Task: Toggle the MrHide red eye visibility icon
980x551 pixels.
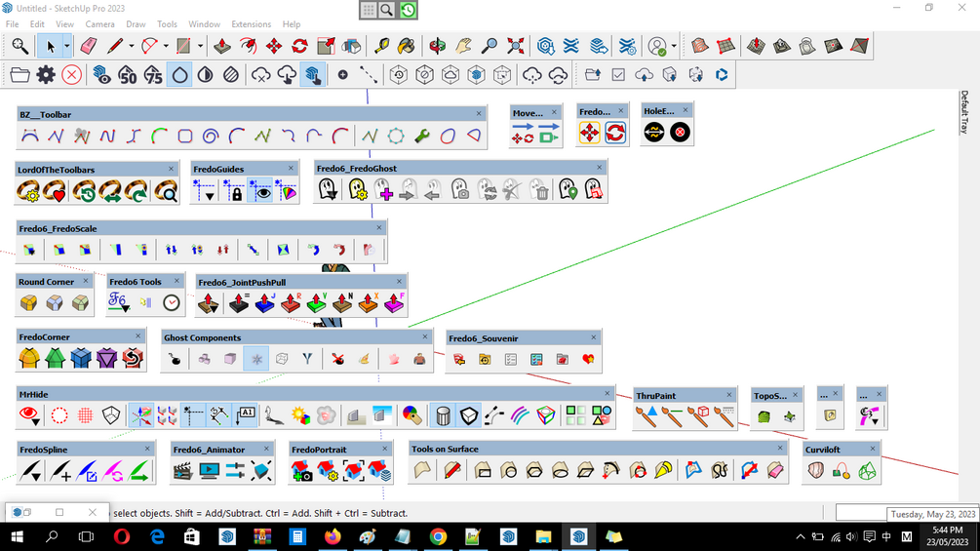Action: coord(27,414)
